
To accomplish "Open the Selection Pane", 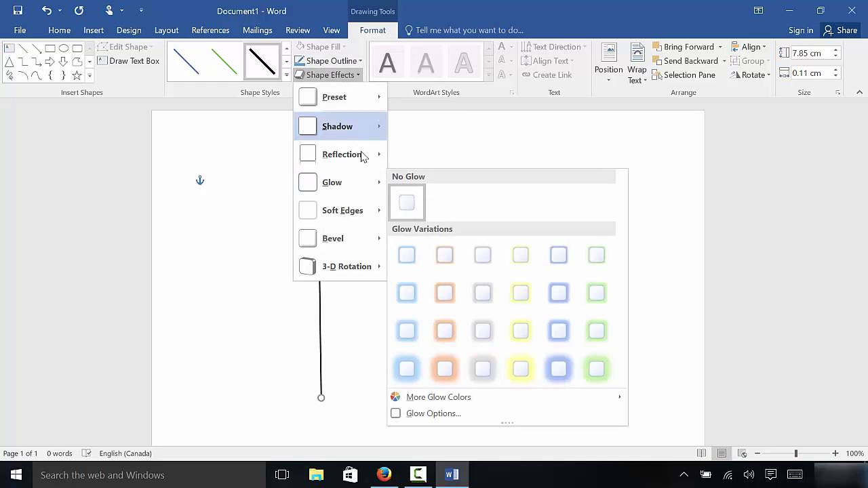I will click(x=684, y=75).
